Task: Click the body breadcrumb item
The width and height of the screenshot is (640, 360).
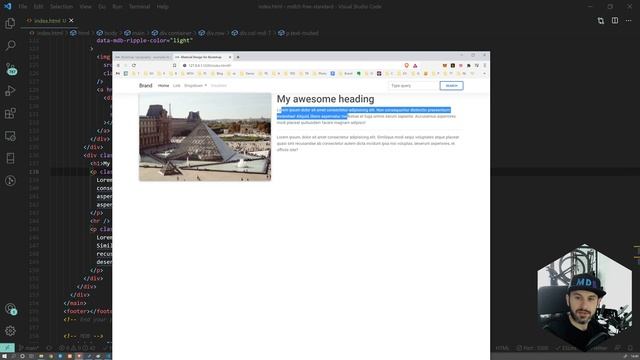Action: tap(107, 33)
